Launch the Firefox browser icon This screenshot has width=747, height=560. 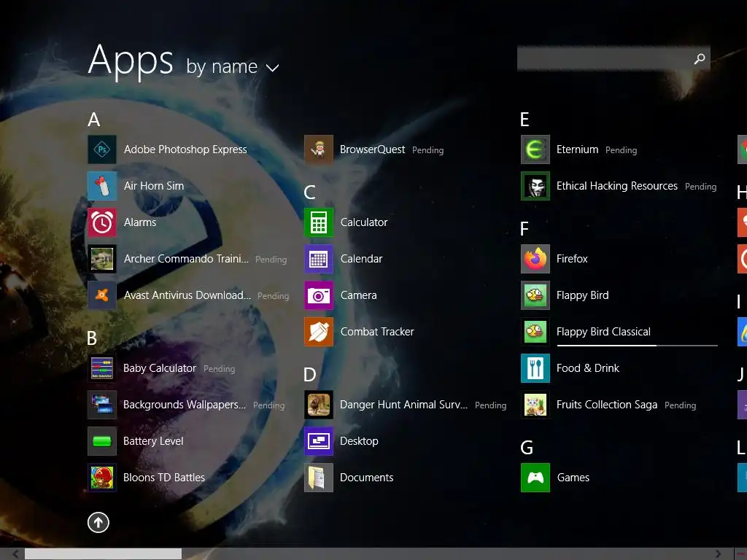(535, 259)
